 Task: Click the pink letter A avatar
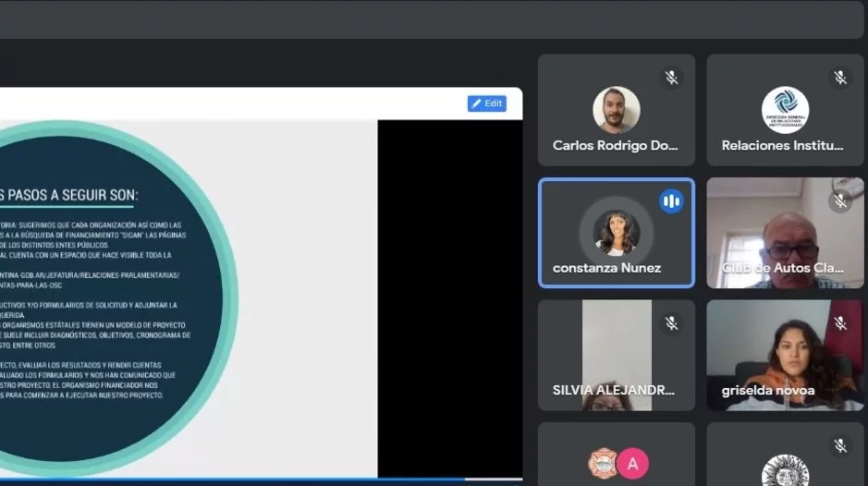pyautogui.click(x=632, y=464)
